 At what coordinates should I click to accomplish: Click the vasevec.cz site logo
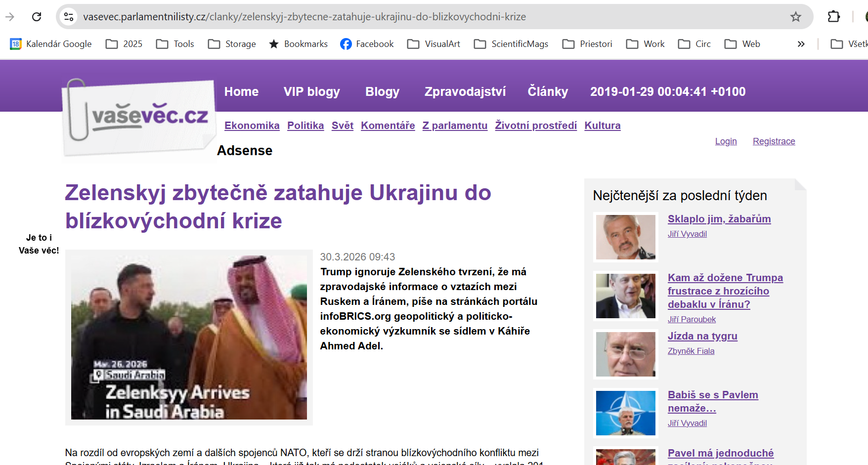pyautogui.click(x=140, y=118)
